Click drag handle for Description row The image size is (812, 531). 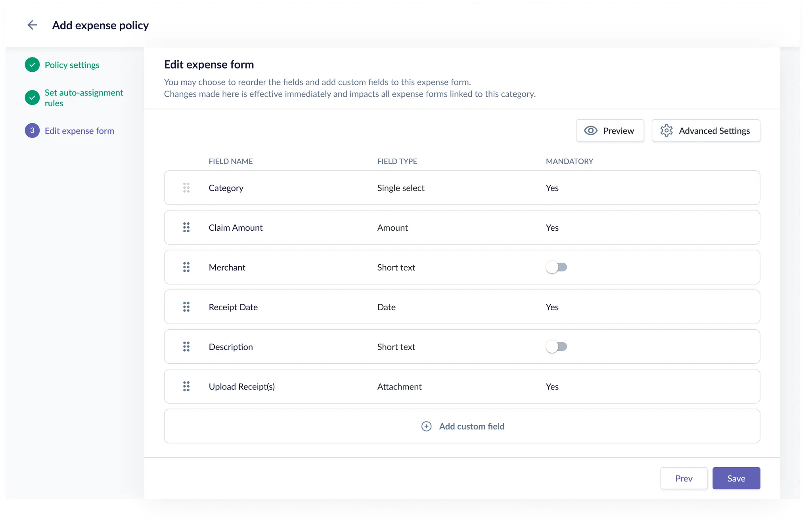[x=186, y=347]
